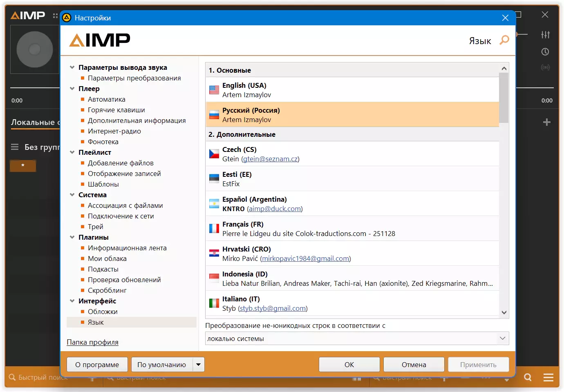Click the Русский (Россия) flag icon
This screenshot has width=564, height=392.
214,115
